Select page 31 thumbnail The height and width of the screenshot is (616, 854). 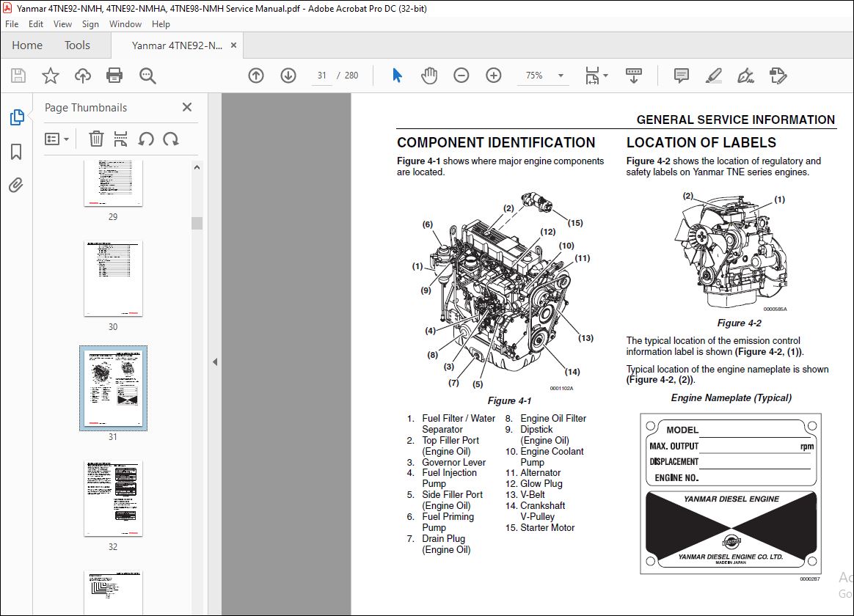[113, 388]
